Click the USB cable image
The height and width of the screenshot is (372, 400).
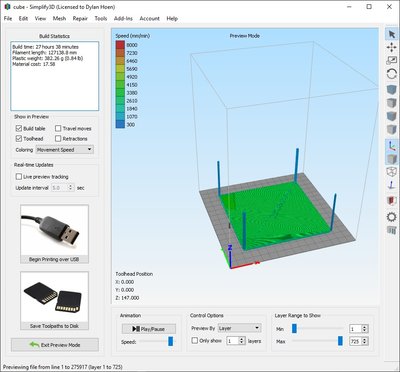click(x=54, y=230)
